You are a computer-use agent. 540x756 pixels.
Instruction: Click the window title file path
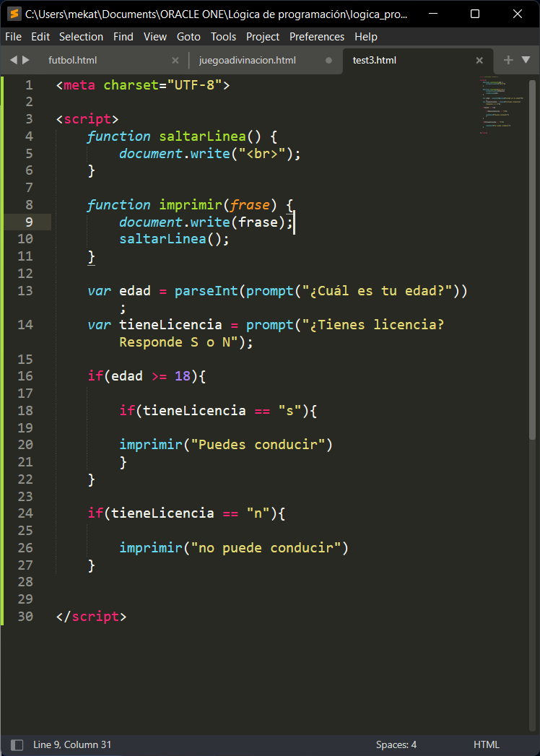coord(217,14)
